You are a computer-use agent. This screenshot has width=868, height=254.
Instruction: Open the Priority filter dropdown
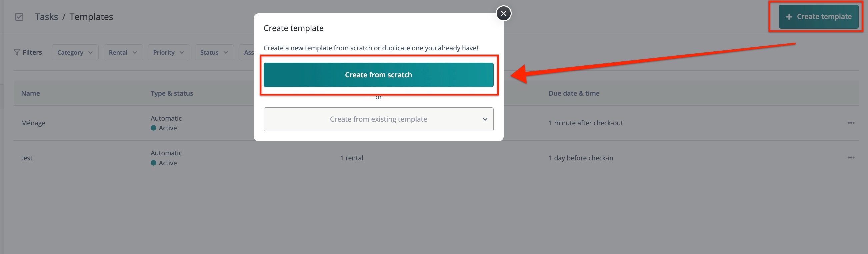[168, 53]
